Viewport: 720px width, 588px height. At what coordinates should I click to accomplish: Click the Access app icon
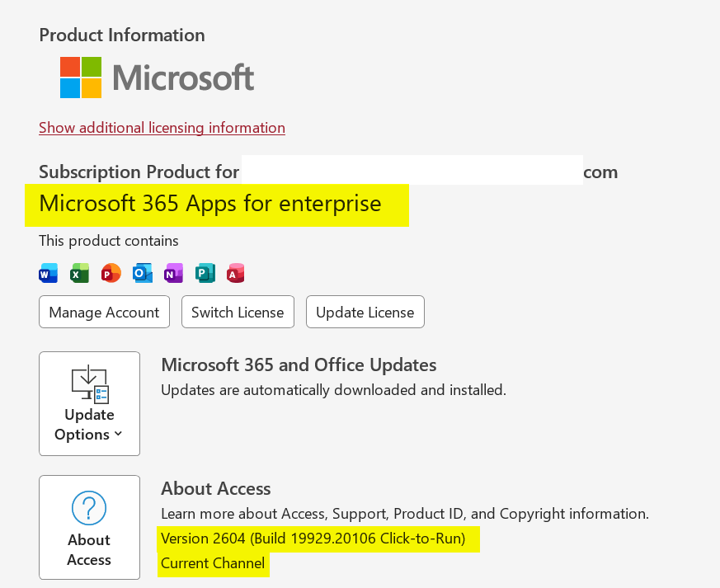236,273
